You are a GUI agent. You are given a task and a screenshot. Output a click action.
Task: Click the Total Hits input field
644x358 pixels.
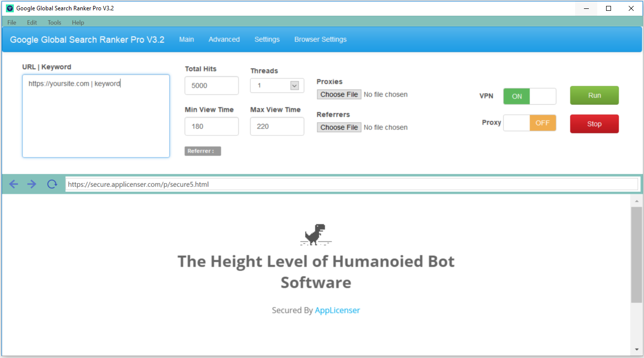[x=211, y=86]
